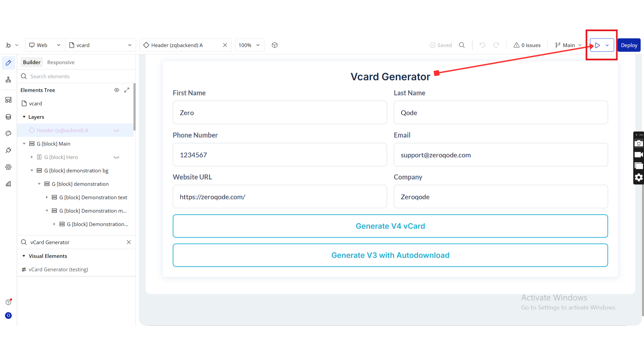Viewport: 644px width, 362px height.
Task: Select the Builder tab
Action: [32, 62]
